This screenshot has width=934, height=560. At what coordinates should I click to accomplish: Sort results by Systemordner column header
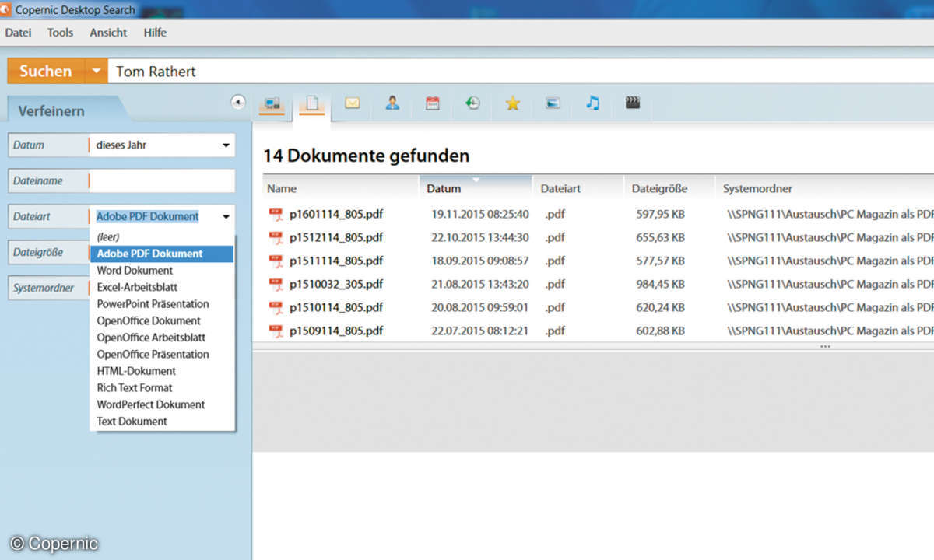pyautogui.click(x=824, y=188)
